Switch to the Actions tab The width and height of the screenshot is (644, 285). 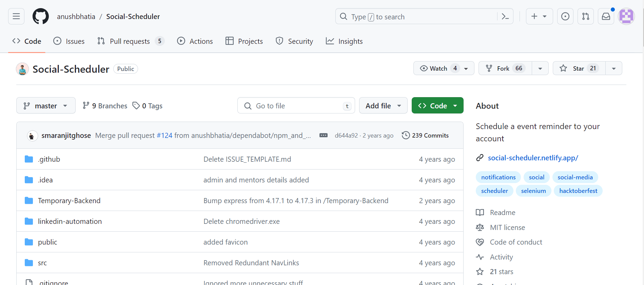click(195, 41)
